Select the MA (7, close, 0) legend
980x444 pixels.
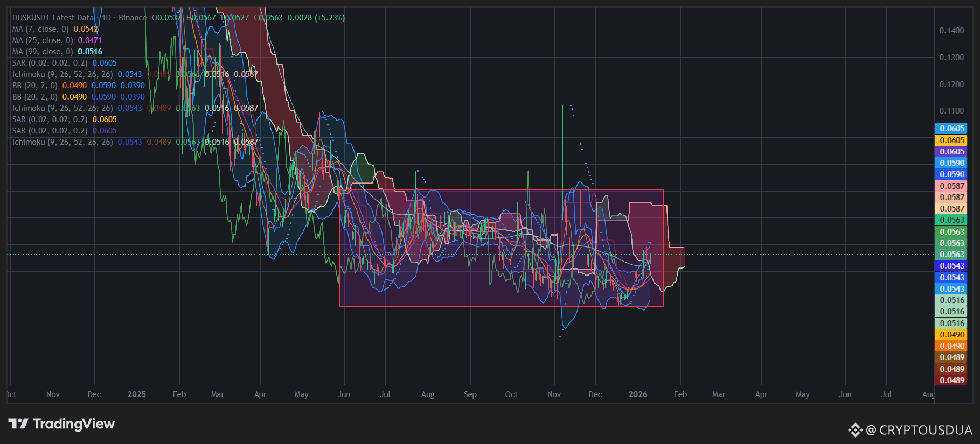(x=40, y=29)
